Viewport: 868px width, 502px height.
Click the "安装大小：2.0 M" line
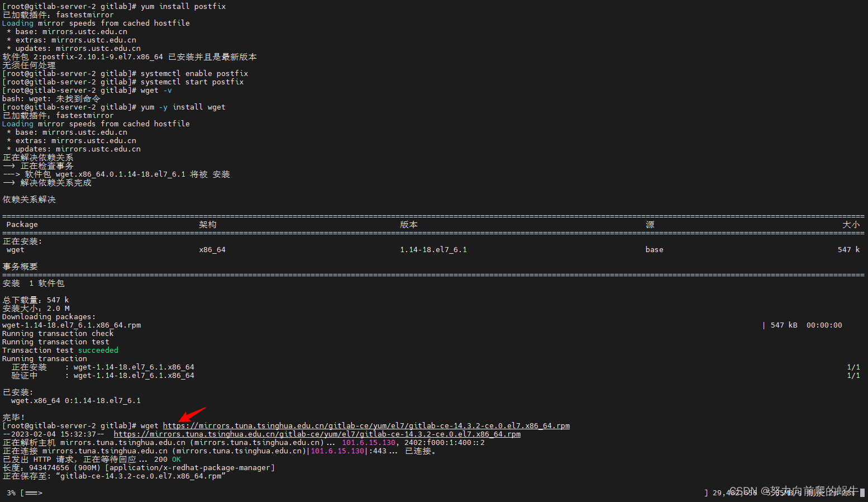[36, 309]
